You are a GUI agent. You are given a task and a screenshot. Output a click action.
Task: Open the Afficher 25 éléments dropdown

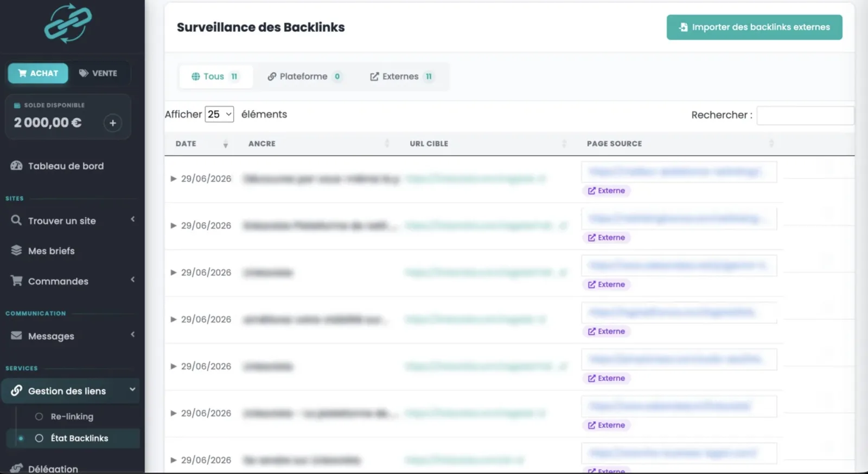[x=219, y=114]
